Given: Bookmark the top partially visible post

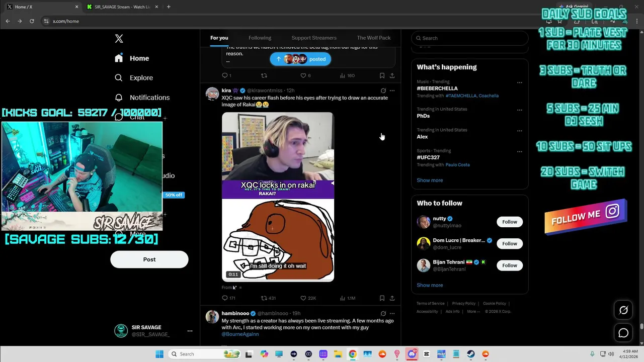Looking at the screenshot, I should pyautogui.click(x=382, y=75).
